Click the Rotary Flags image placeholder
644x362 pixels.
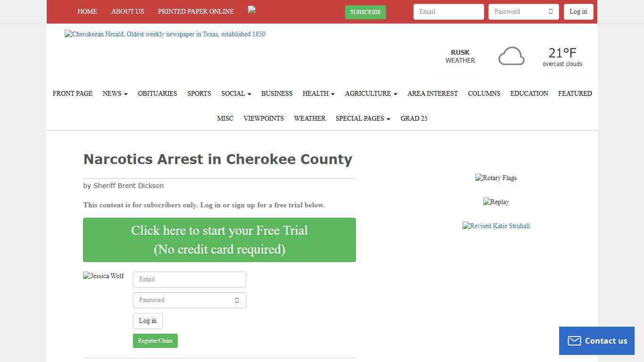click(496, 178)
